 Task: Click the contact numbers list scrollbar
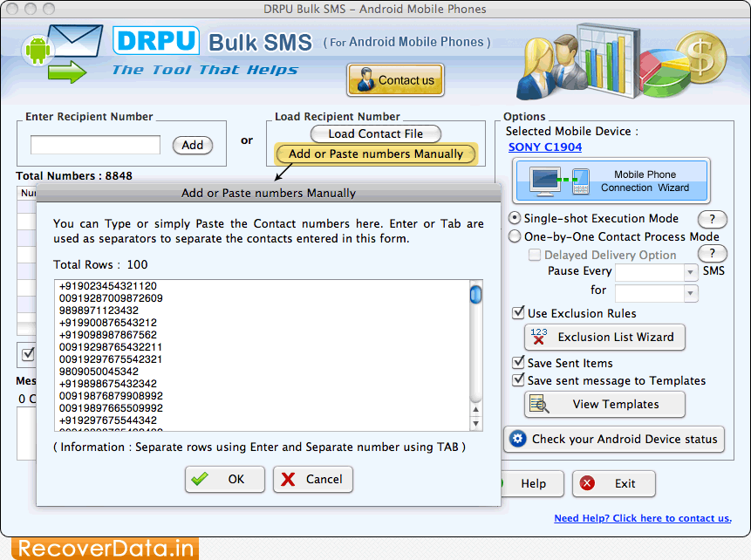(x=474, y=295)
